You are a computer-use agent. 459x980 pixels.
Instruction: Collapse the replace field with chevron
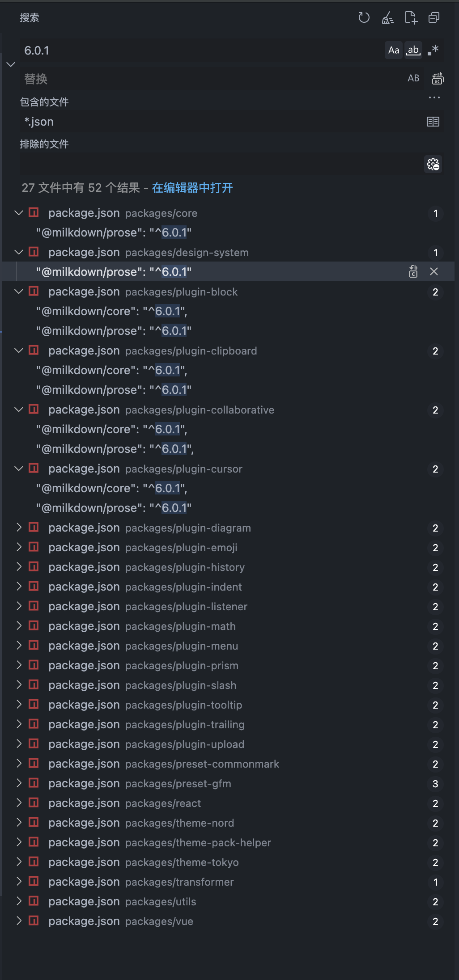tap(11, 64)
